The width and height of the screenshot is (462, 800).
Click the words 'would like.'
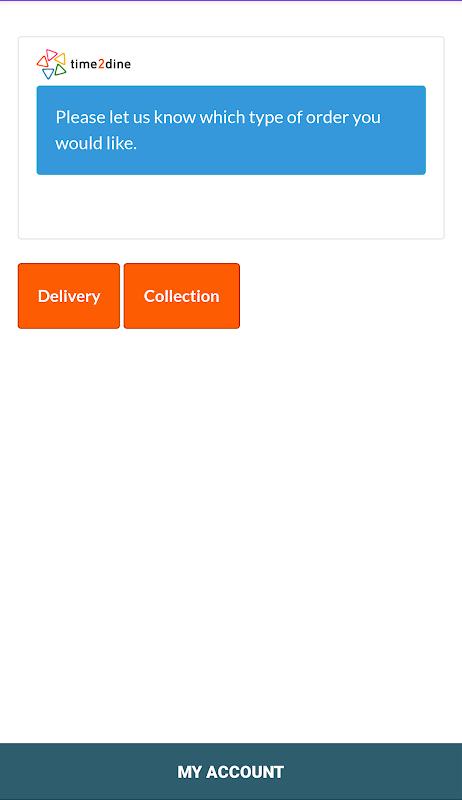(x=96, y=143)
